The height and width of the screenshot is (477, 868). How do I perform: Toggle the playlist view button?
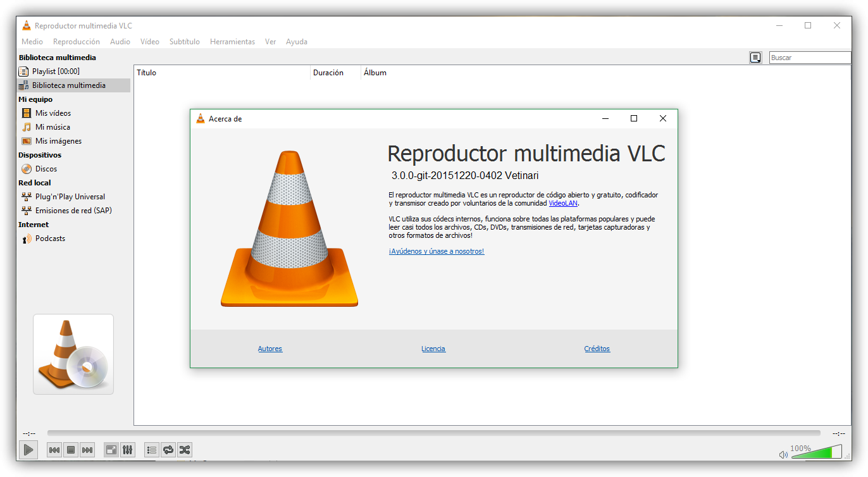point(152,450)
